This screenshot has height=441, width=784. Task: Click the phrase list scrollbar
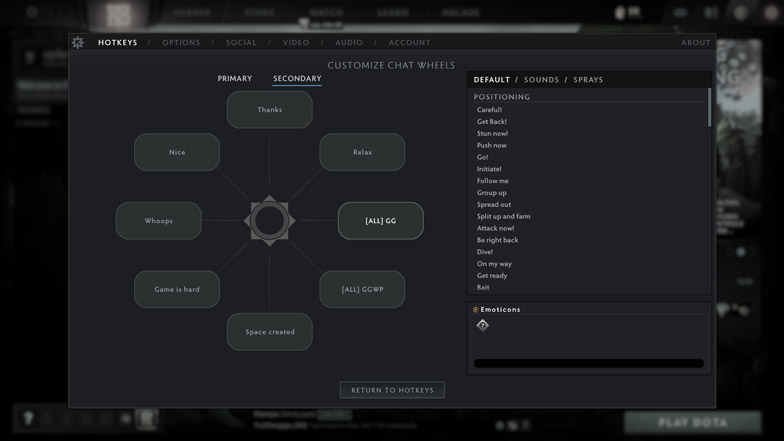coord(709,108)
